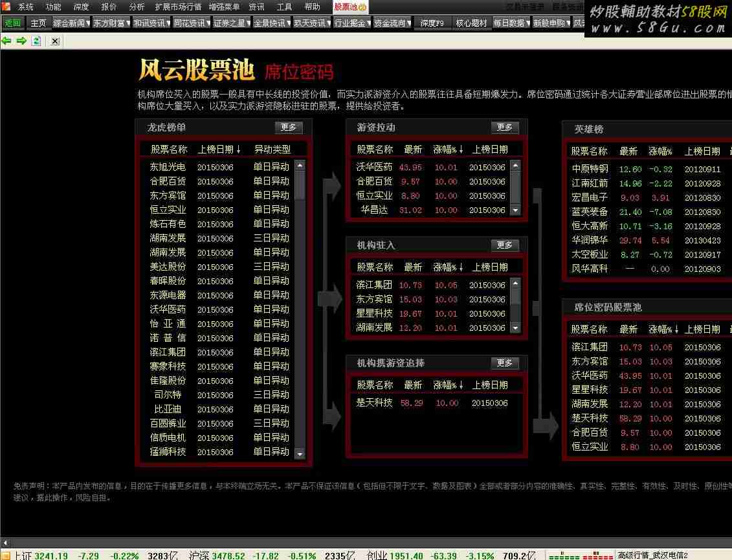Switch to the 股票池 tab

point(350,6)
